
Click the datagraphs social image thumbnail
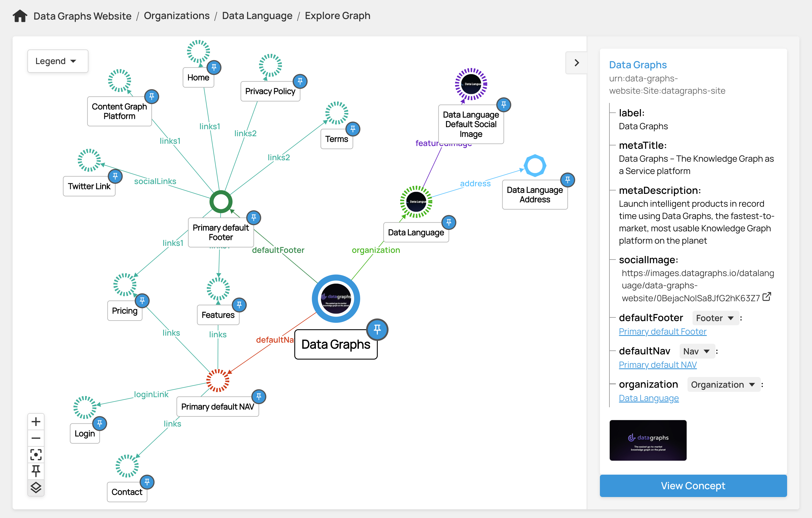[647, 440]
